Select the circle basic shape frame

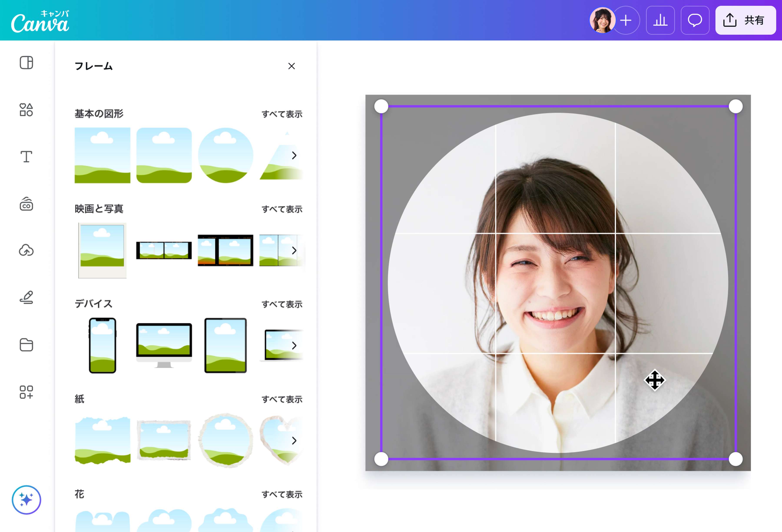(225, 155)
